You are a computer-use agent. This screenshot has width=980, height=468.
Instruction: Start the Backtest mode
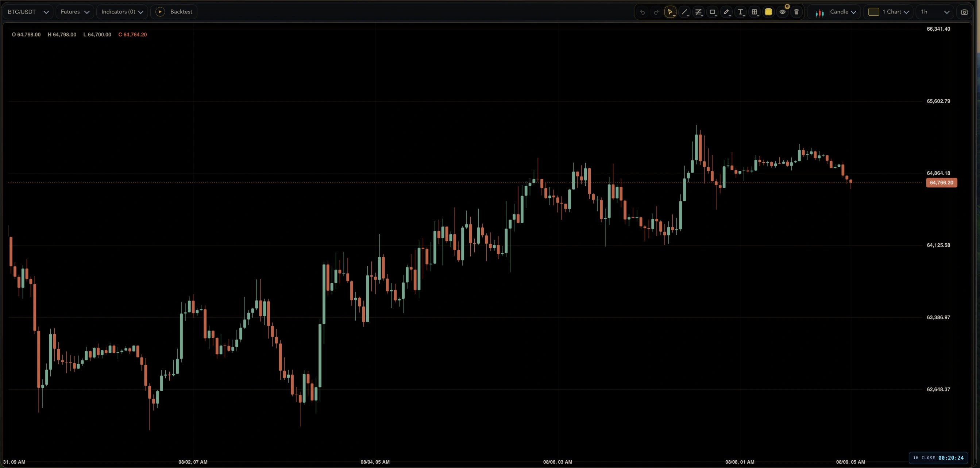tap(174, 12)
